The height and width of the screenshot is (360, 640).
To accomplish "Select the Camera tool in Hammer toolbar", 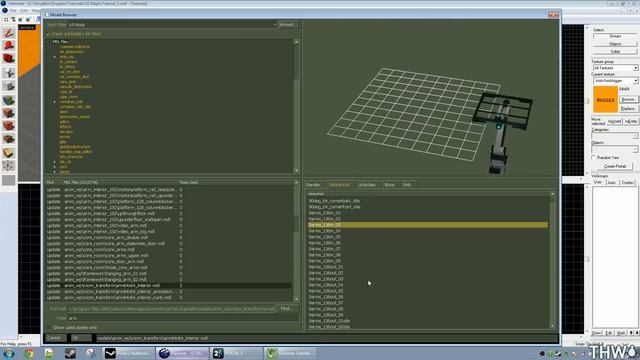I will pyautogui.click(x=9, y=58).
